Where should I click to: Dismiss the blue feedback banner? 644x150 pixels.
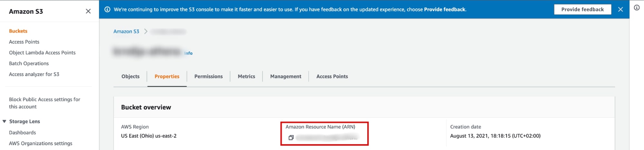620,9
